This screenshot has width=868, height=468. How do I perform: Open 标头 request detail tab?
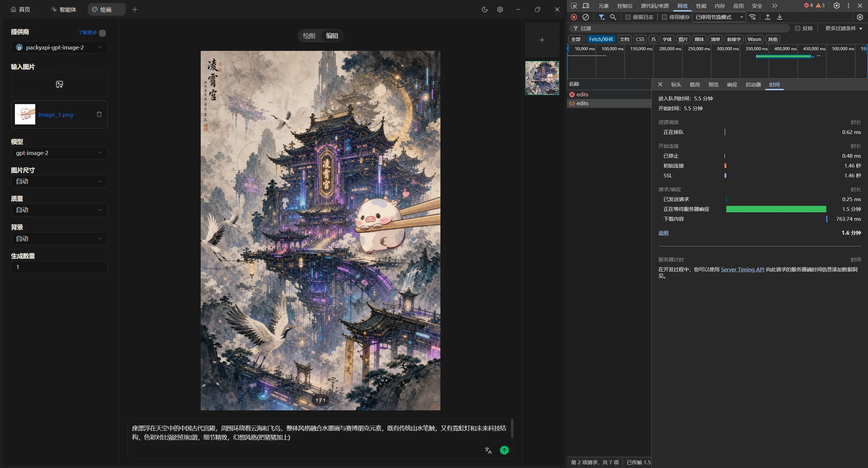tap(676, 85)
